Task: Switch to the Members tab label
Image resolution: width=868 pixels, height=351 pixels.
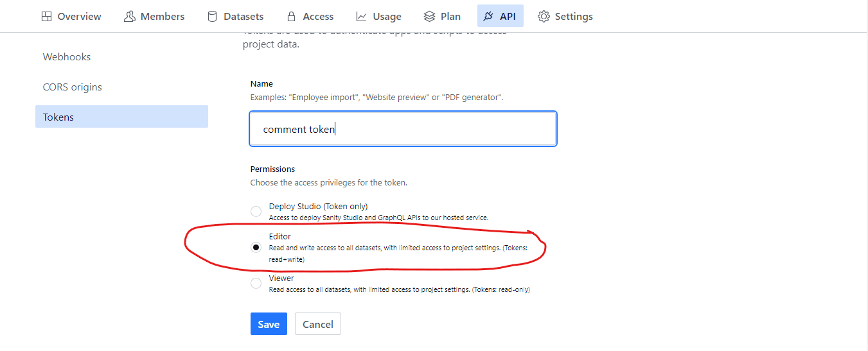Action: 163,17
